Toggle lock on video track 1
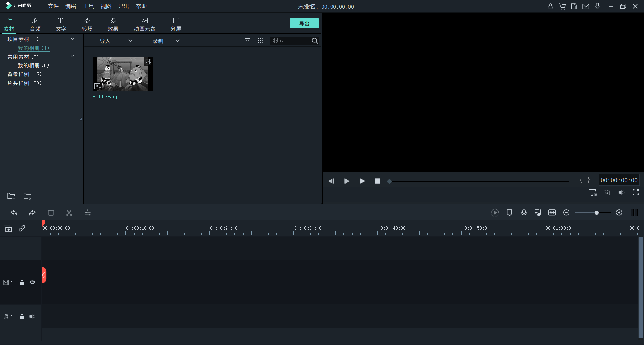The height and width of the screenshot is (345, 644). click(x=22, y=282)
